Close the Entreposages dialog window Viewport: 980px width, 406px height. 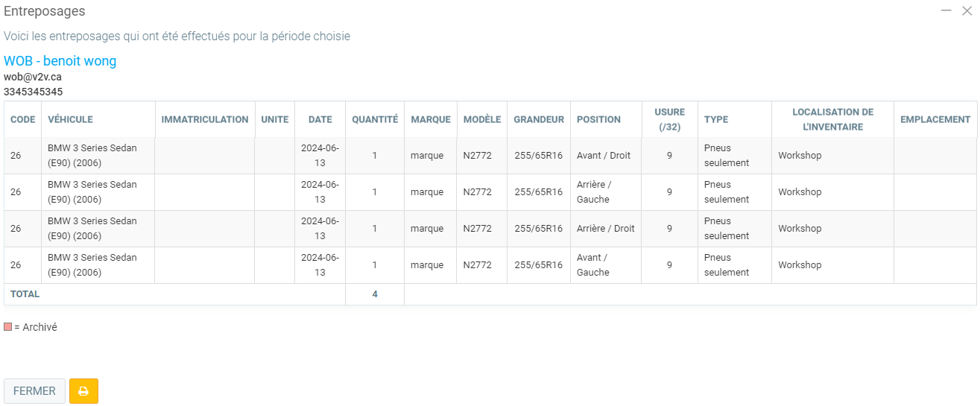[967, 10]
